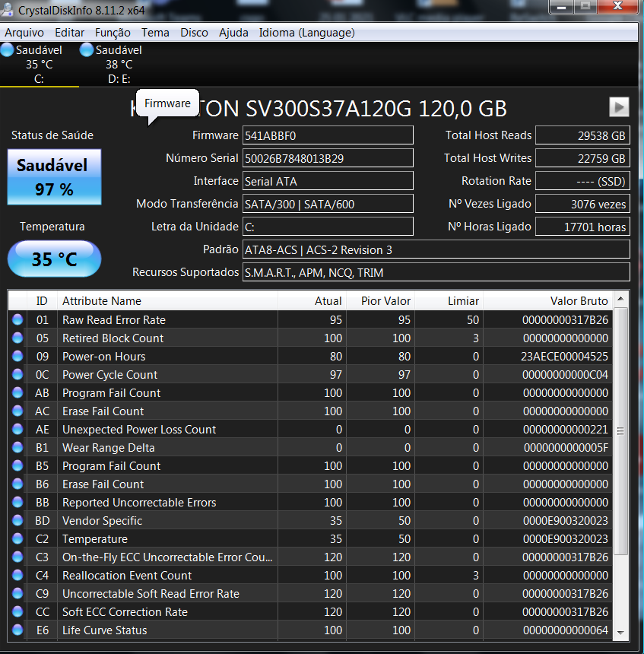Select the C: disk tab
The image size is (644, 654).
[x=40, y=64]
